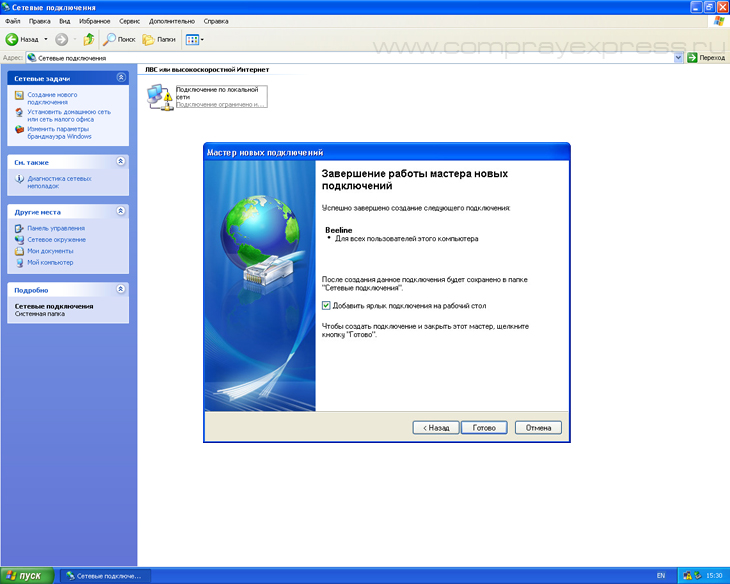Screen dimensions: 730x584
Task: Select the Local Area Connection icon
Action: click(x=158, y=96)
